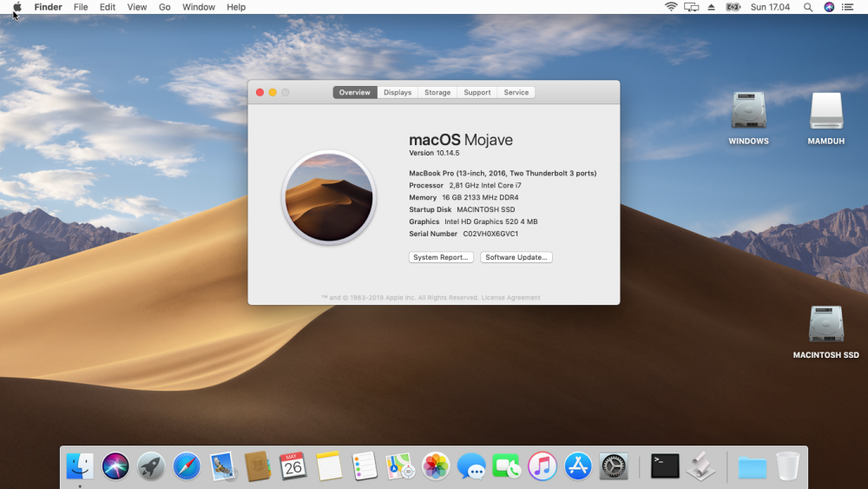Click the System Report... button

pos(442,257)
